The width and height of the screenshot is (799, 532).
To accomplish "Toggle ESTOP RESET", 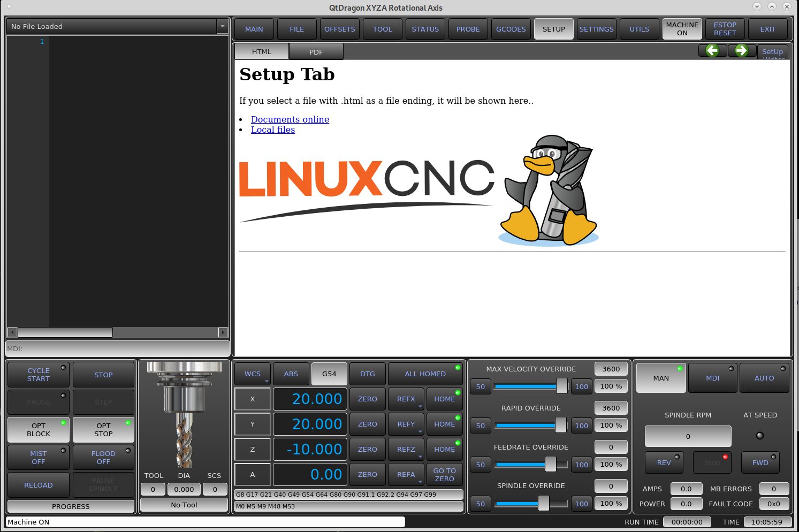I will coord(725,29).
